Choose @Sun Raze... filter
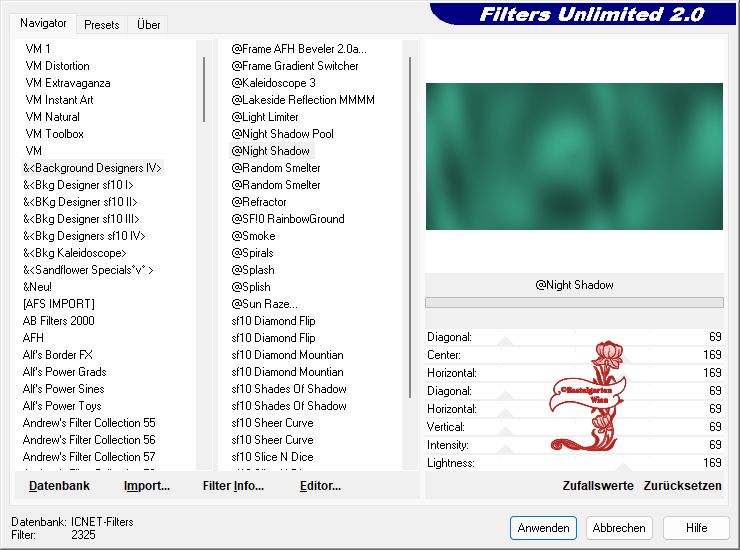 point(265,304)
